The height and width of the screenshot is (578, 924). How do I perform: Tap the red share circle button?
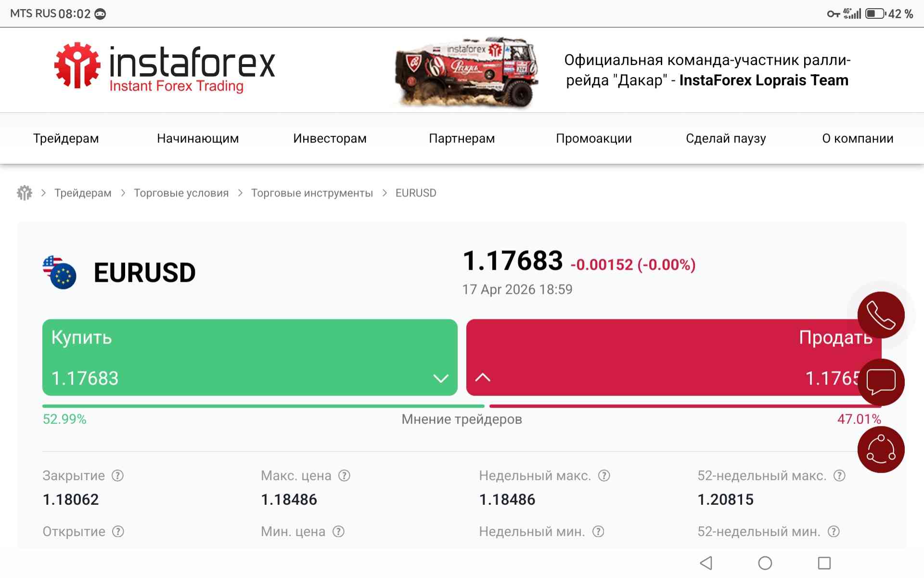(x=881, y=449)
